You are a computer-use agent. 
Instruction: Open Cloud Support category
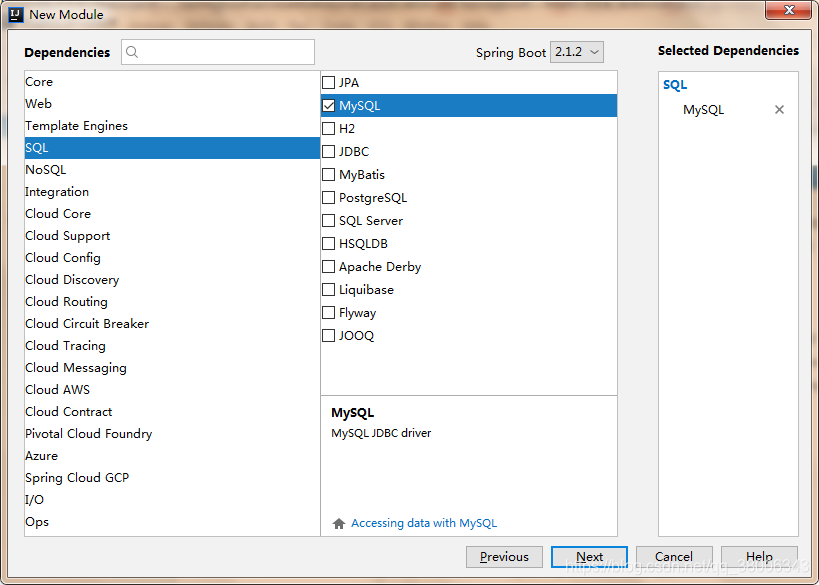click(172, 236)
